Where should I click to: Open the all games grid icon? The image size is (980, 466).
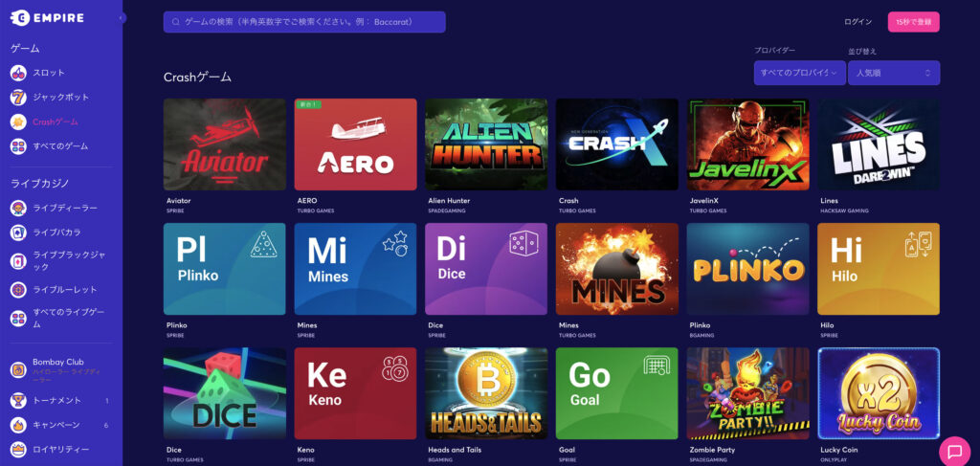(x=18, y=146)
